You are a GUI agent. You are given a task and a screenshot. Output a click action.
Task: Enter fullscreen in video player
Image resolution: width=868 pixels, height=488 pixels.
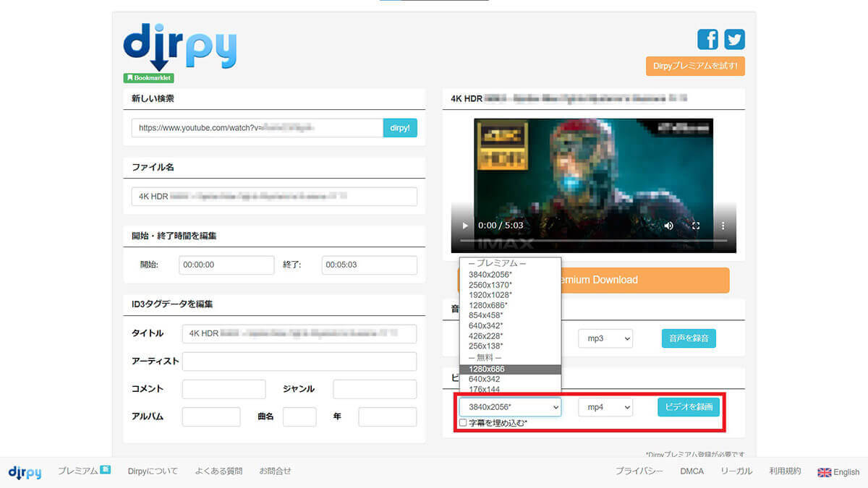(x=696, y=226)
